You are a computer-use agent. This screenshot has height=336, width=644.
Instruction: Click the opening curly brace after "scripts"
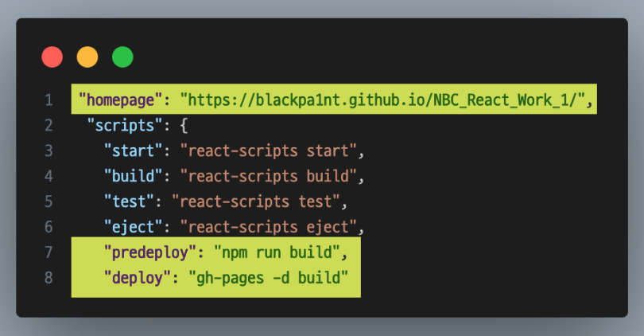click(184, 126)
